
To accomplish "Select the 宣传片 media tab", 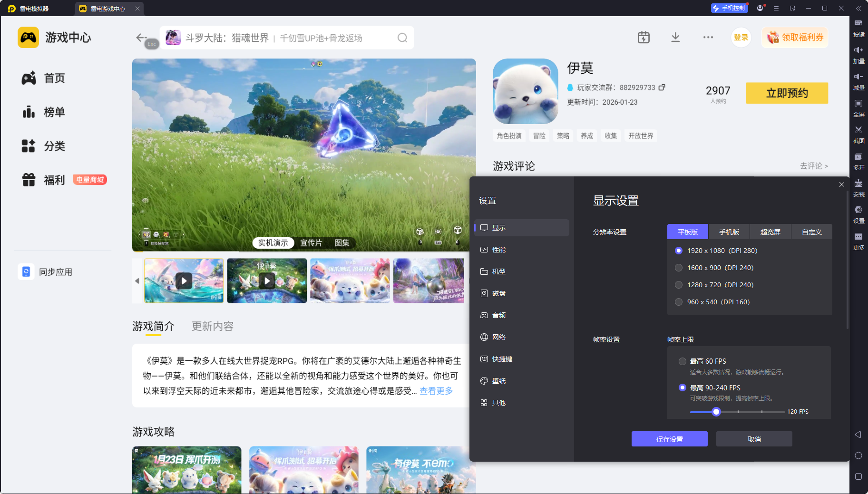I will coord(311,243).
